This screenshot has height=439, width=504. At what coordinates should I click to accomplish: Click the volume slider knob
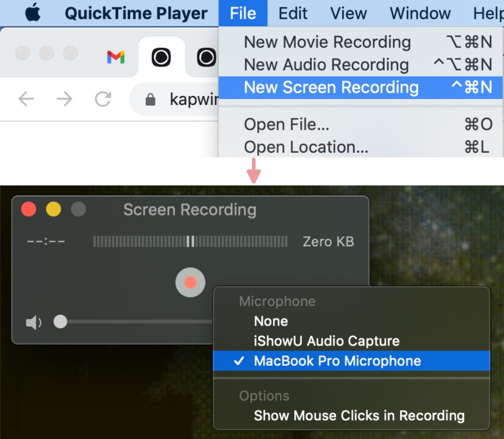point(60,322)
